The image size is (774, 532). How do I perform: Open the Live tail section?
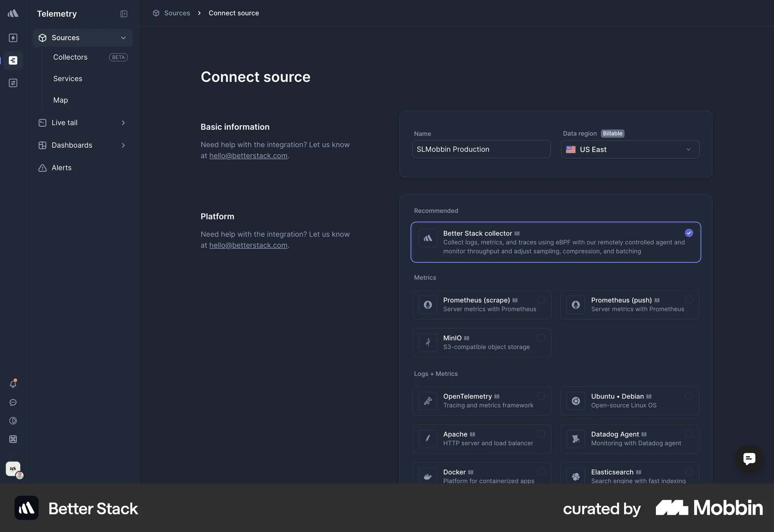click(x=65, y=123)
